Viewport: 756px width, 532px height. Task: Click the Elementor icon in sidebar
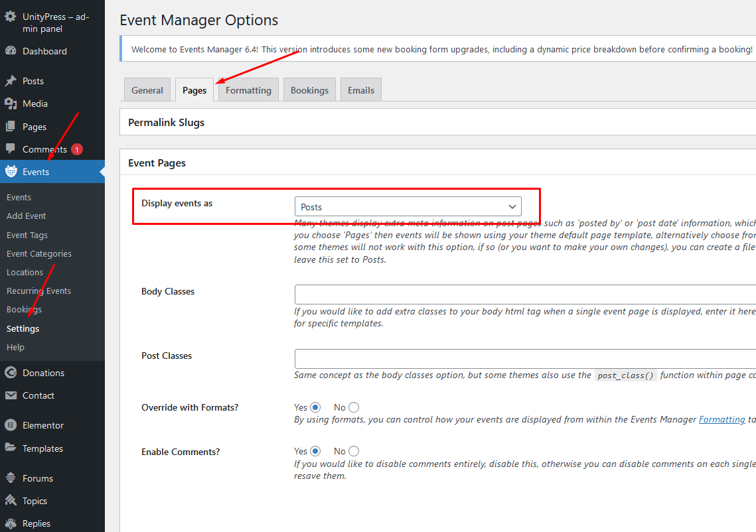11,425
